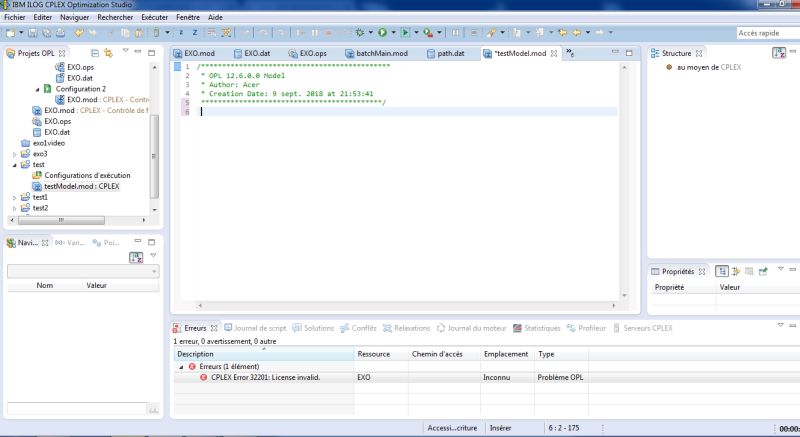Click the External Tools run icon
The height and width of the screenshot is (437, 800).
point(428,33)
